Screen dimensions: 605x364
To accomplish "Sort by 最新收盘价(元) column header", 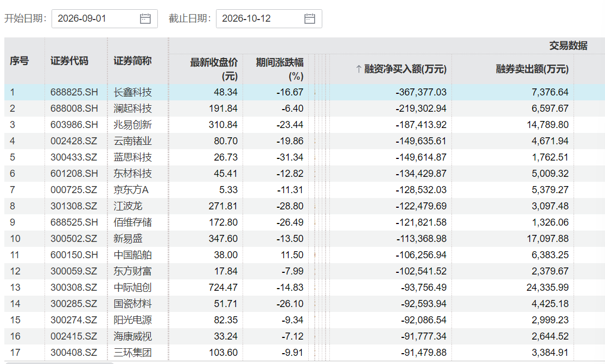I will coord(213,69).
